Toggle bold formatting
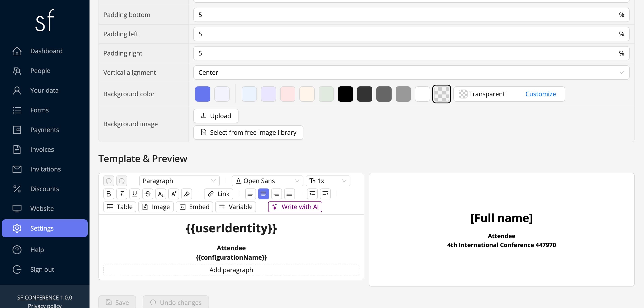Screen dimensions: 644x308 tap(109, 194)
